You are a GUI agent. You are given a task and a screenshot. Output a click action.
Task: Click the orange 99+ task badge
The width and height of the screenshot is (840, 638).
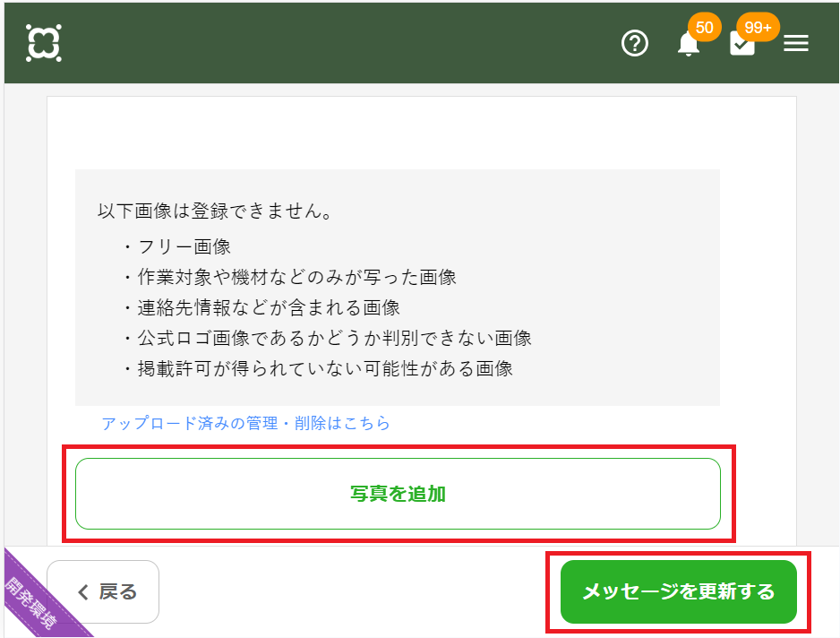[x=758, y=28]
